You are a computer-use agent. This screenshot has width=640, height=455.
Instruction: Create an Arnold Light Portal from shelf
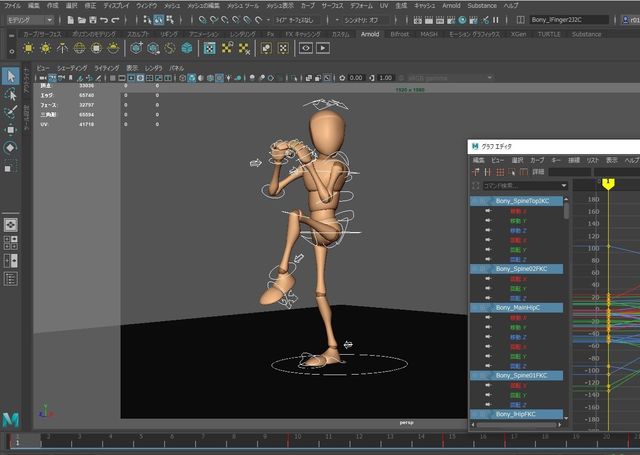[x=96, y=48]
